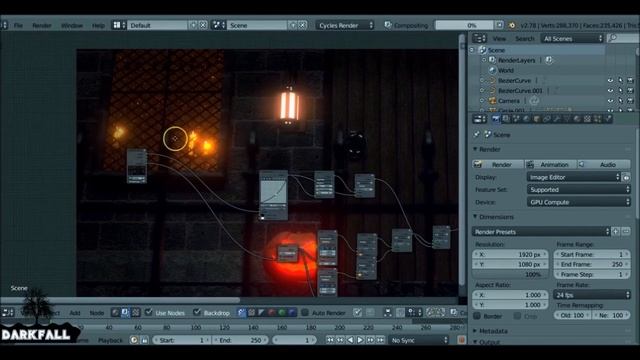The width and height of the screenshot is (640, 360).
Task: Open the Cycles Render engine dropdown
Action: click(x=344, y=25)
